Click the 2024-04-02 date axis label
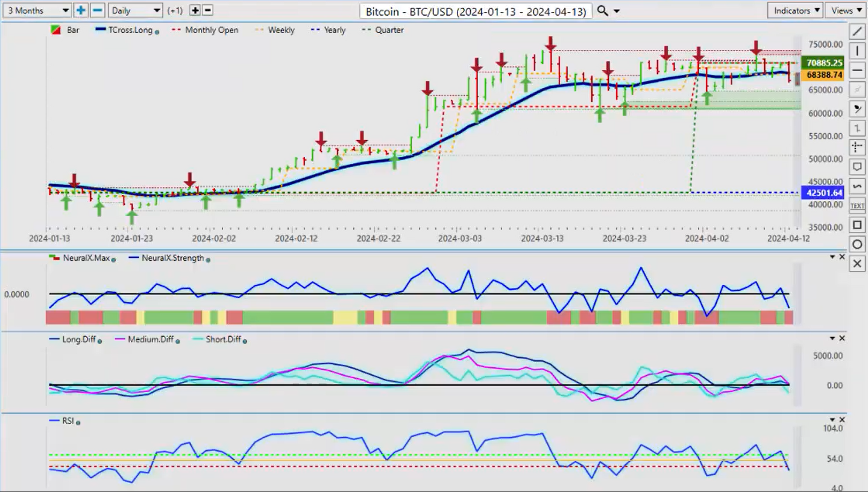Viewport: 868px width, 492px height. tap(706, 238)
